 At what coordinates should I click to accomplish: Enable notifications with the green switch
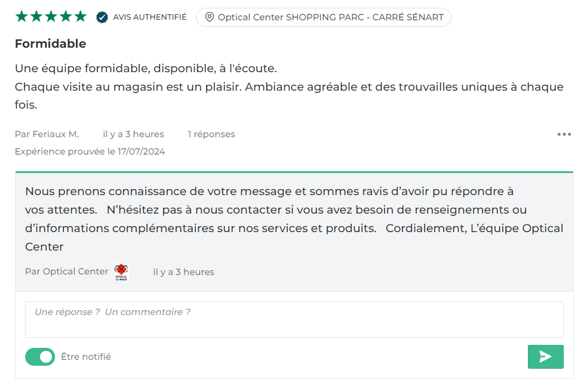(x=39, y=356)
